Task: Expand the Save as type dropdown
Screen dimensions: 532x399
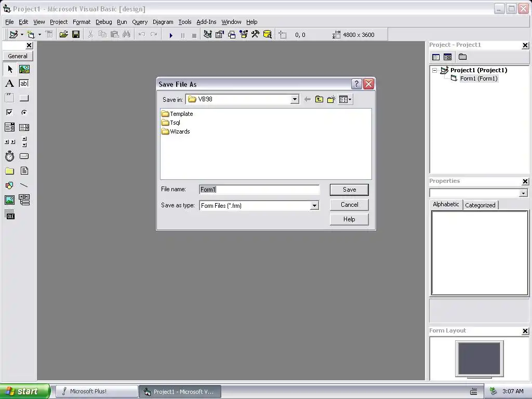Action: [x=314, y=206]
